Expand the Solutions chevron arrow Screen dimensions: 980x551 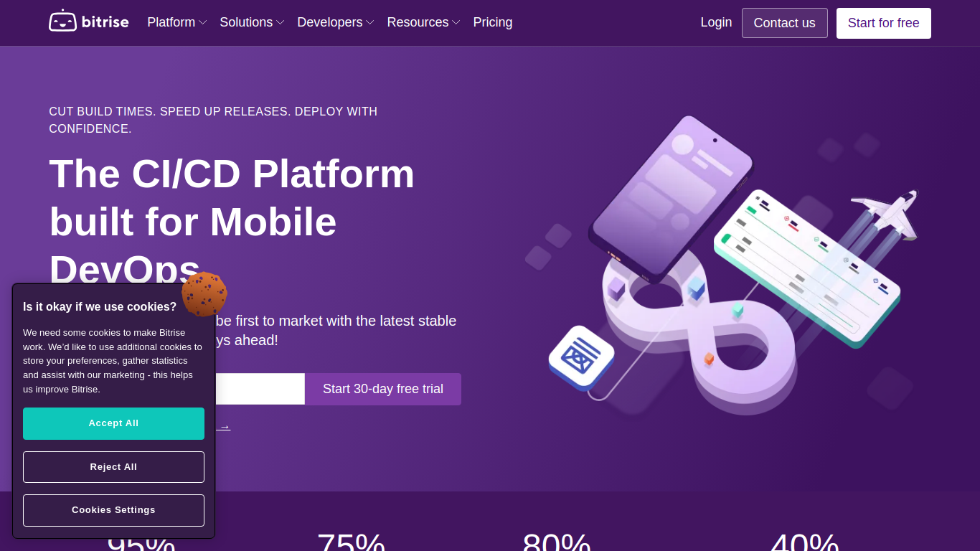click(x=281, y=23)
